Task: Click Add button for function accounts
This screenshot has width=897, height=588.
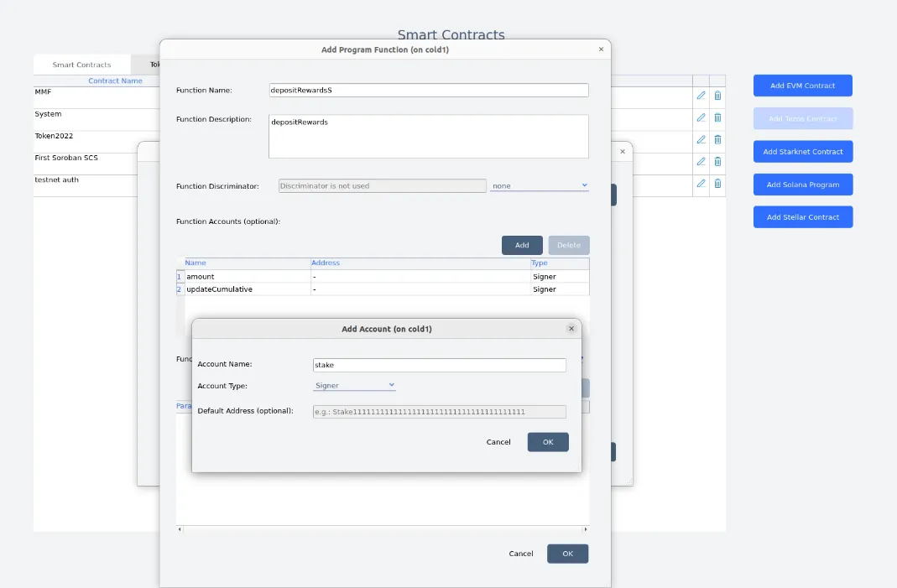Action: tap(522, 246)
